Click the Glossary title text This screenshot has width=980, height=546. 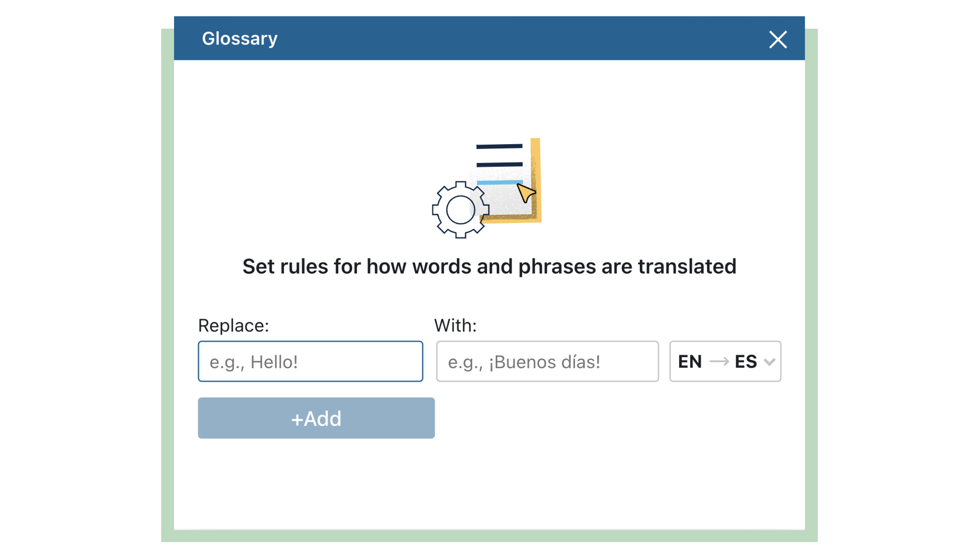click(x=240, y=39)
